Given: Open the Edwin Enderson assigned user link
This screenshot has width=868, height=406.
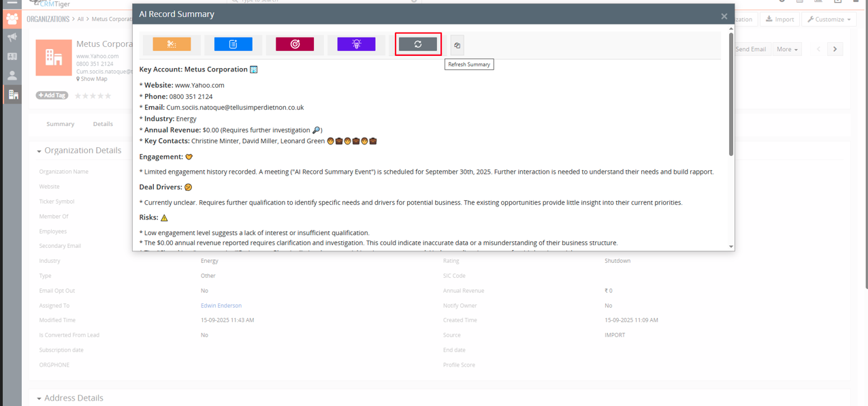Looking at the screenshot, I should 221,306.
